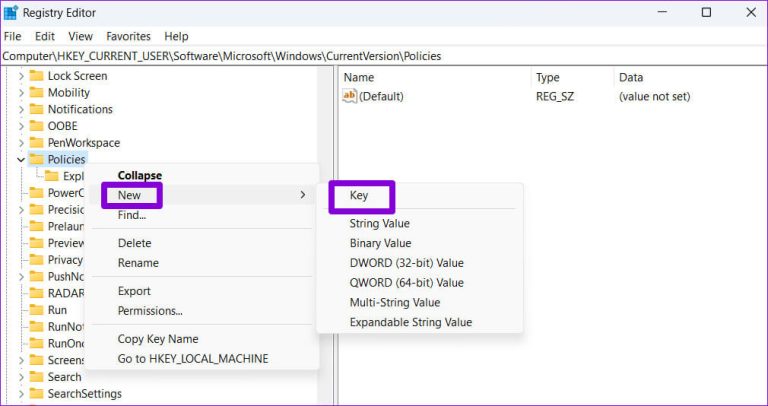768x406 pixels.
Task: Click Permissions... in the context menu
Action: (150, 311)
